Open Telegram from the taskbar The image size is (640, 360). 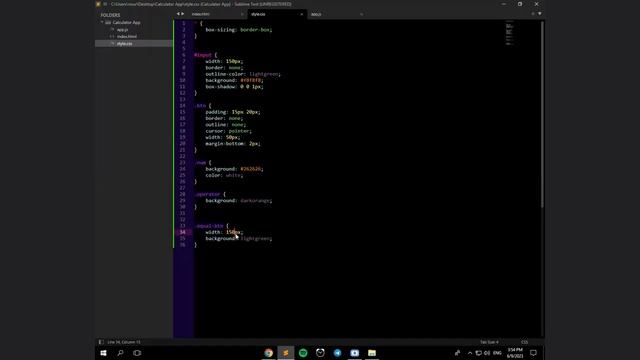click(337, 353)
